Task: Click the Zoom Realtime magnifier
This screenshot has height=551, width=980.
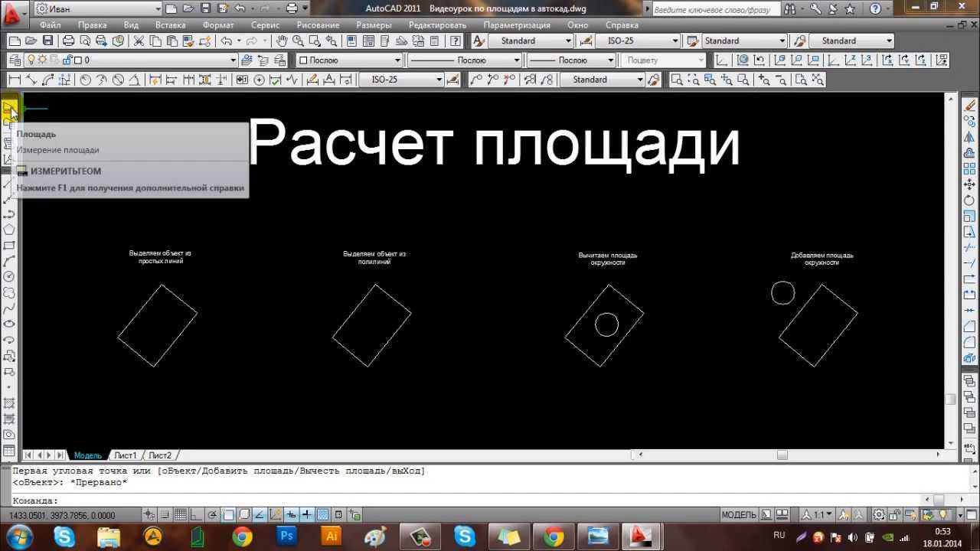Action: [298, 41]
